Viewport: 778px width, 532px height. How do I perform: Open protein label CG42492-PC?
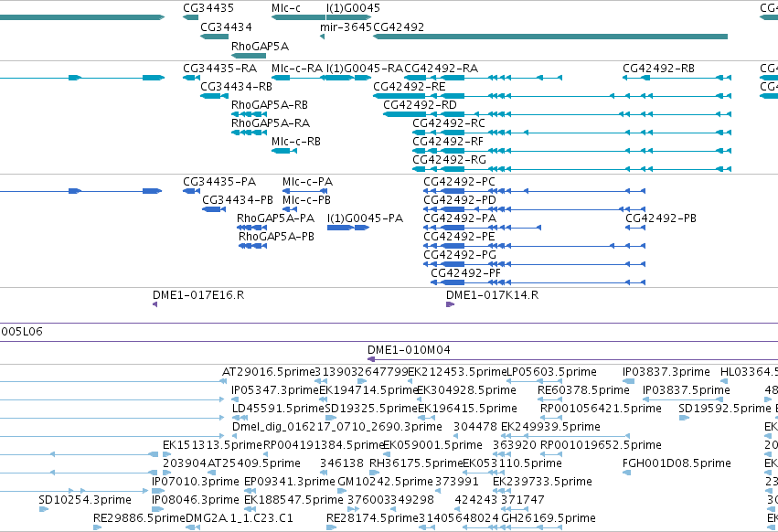point(459,182)
